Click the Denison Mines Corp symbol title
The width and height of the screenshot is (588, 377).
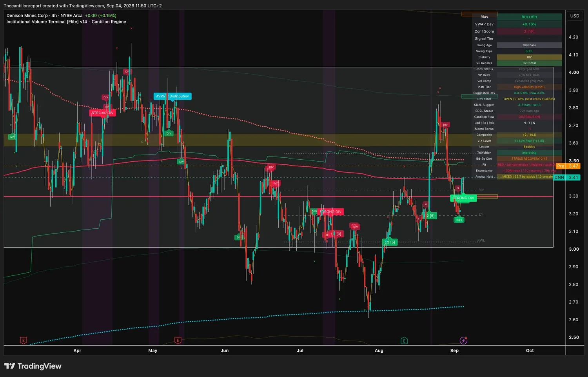(x=44, y=16)
